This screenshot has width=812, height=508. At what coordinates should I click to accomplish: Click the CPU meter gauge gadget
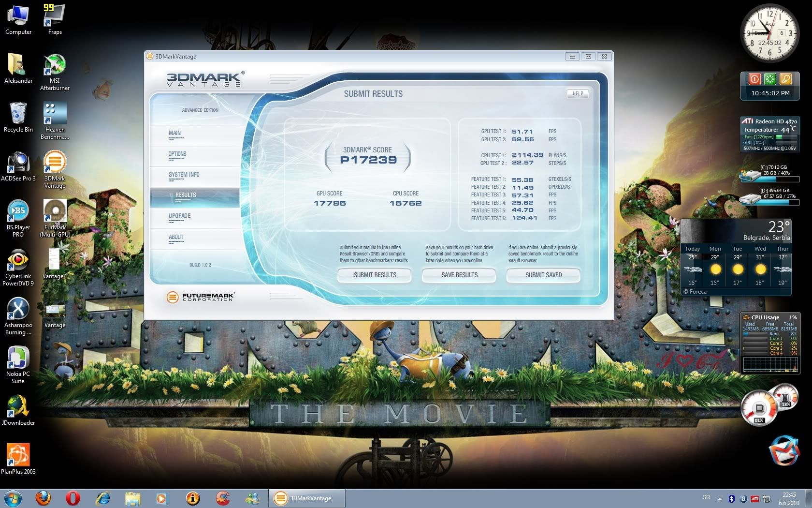(x=759, y=409)
